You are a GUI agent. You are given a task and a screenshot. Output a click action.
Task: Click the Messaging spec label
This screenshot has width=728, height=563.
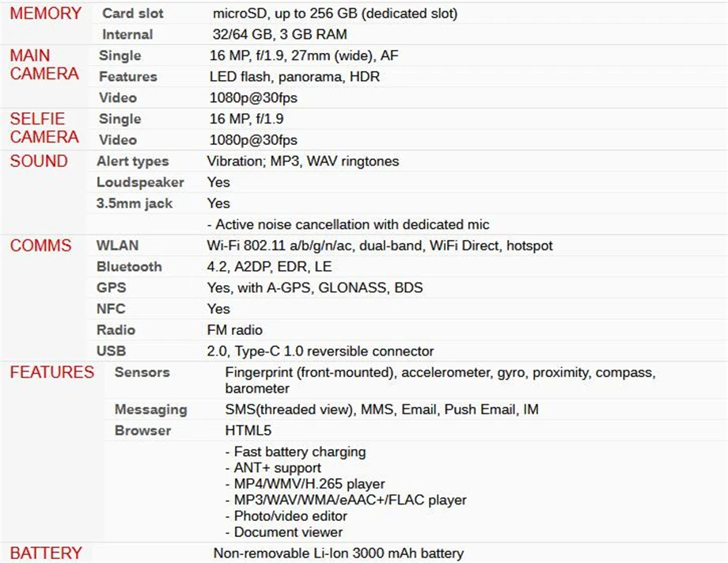pyautogui.click(x=151, y=409)
